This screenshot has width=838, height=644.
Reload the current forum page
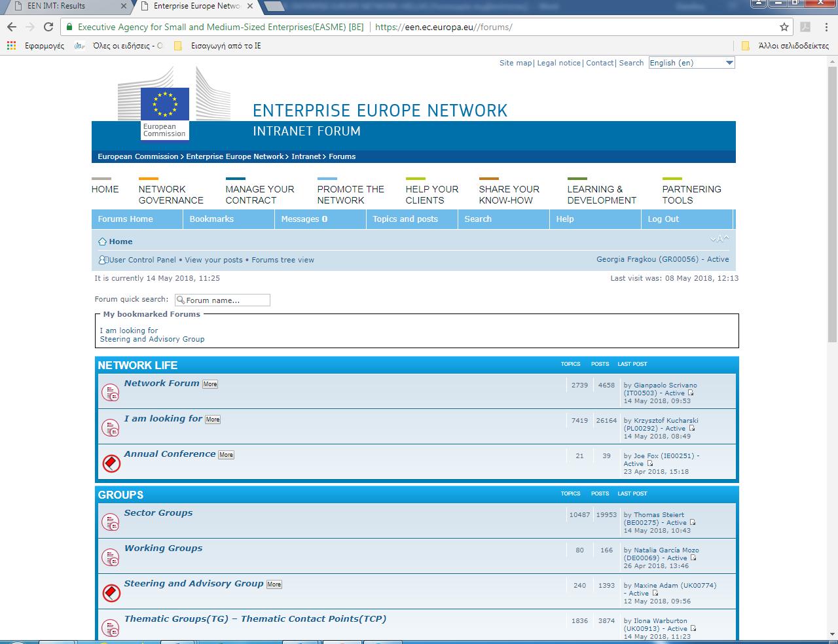[48, 27]
